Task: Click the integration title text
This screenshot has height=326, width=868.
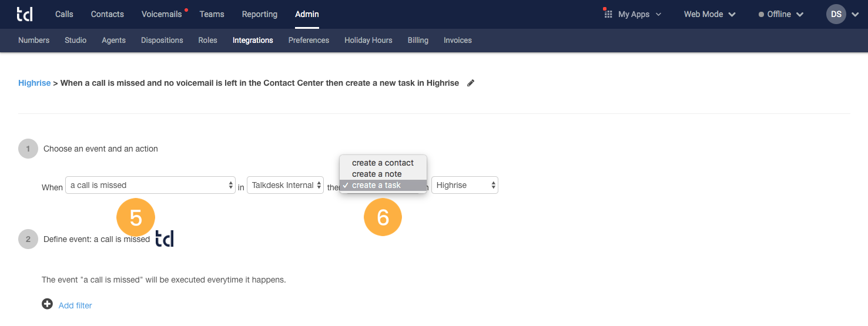Action: click(x=260, y=83)
